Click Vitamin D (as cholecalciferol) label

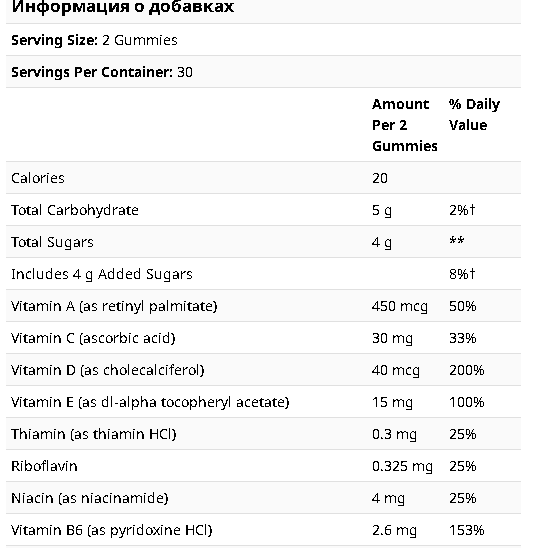click(x=108, y=370)
